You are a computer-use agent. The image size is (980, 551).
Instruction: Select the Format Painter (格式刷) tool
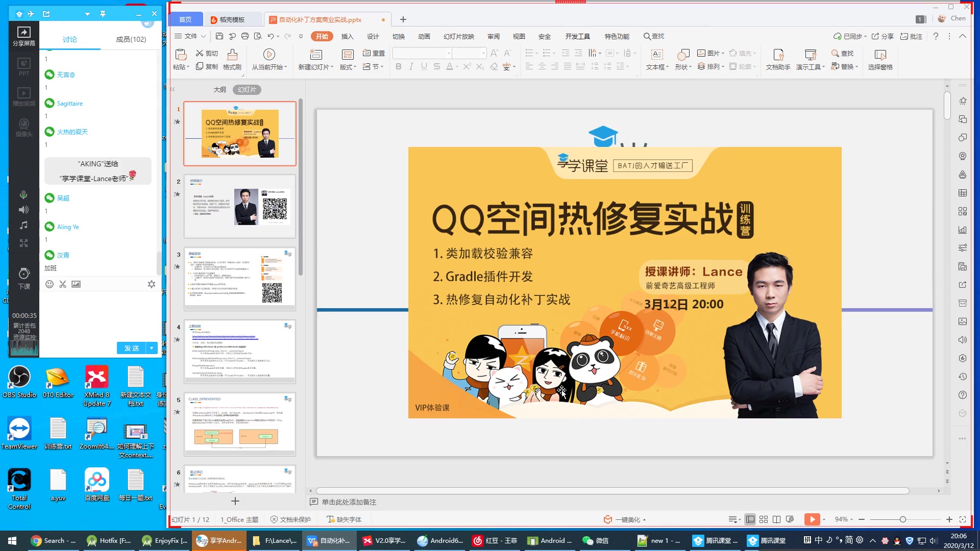pos(232,60)
